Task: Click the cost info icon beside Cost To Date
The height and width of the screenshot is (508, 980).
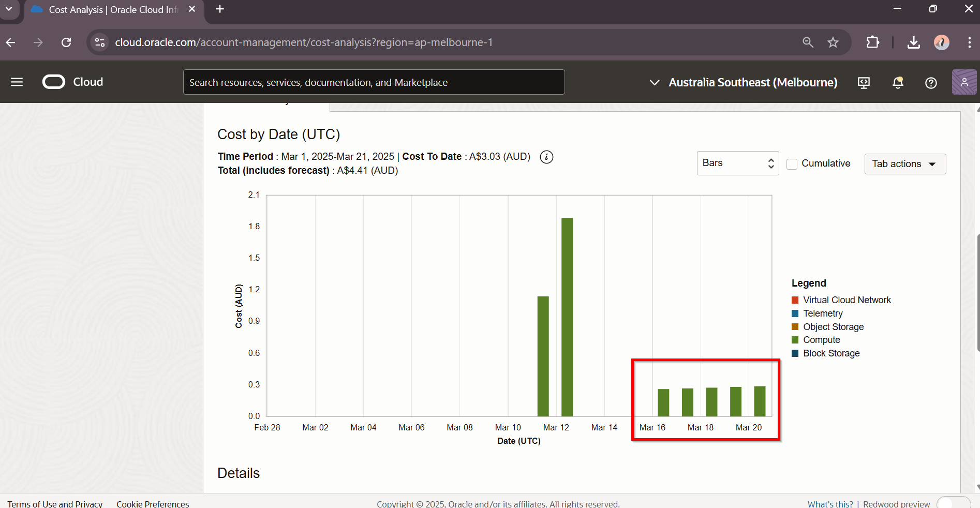Action: pos(546,157)
